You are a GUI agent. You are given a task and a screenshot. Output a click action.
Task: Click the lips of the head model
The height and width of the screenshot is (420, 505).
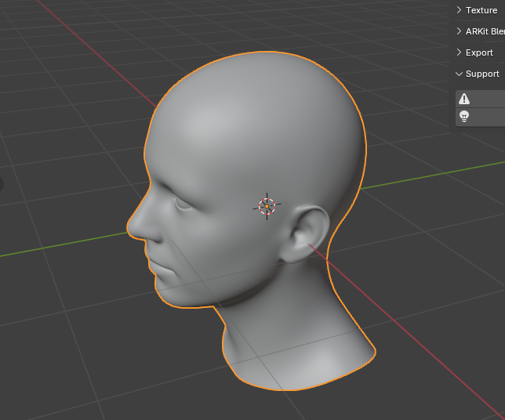tap(159, 266)
